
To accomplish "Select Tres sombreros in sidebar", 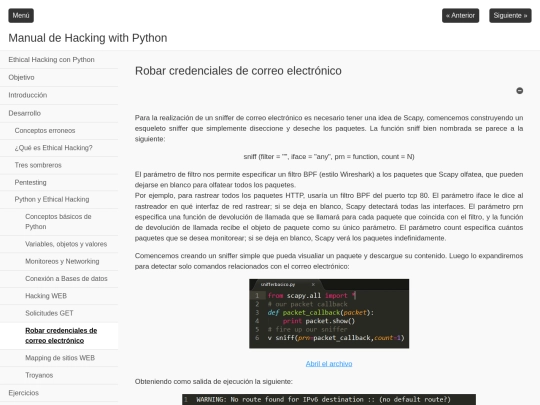I will pos(59,165).
